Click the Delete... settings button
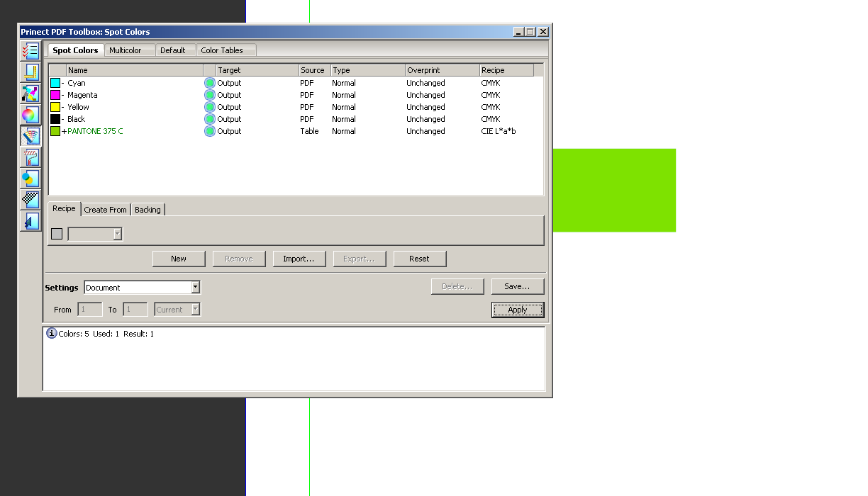Image resolution: width=868 pixels, height=496 pixels. 457,286
